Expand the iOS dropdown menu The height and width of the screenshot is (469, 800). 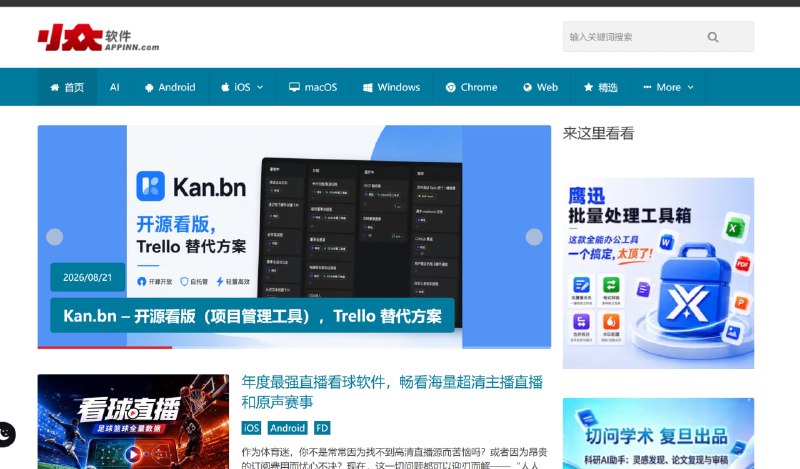point(242,87)
